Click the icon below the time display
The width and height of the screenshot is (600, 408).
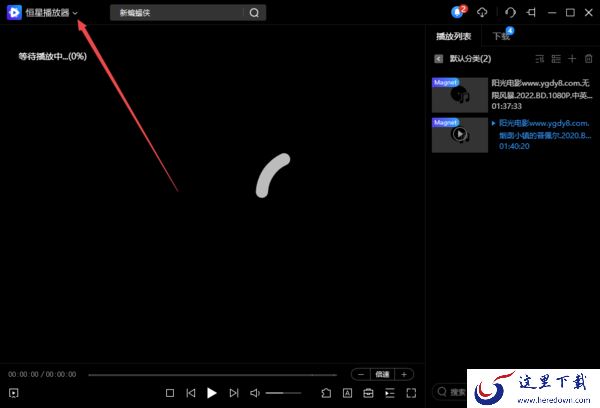point(14,393)
